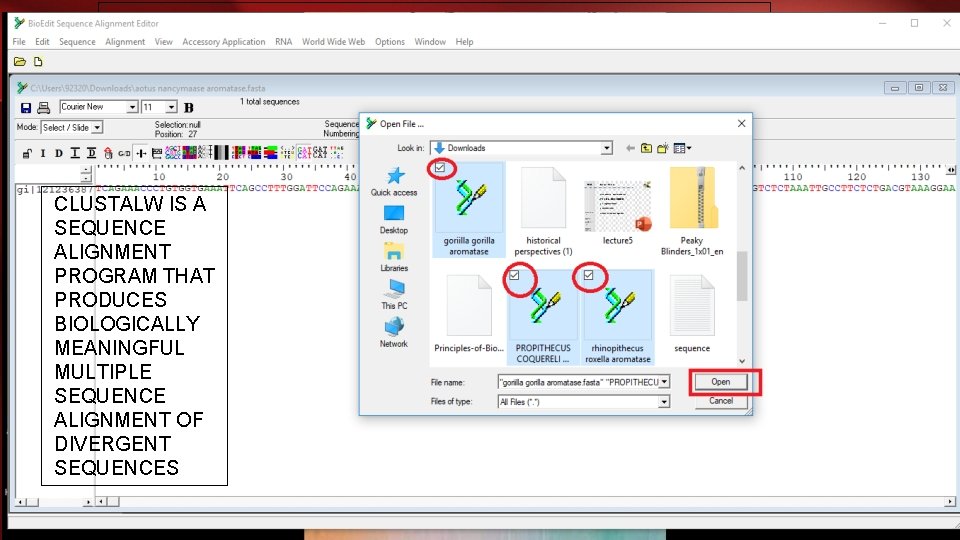This screenshot has width=960, height=540.
Task: Open the Mode Select / Slide dropdown
Action: 97,127
